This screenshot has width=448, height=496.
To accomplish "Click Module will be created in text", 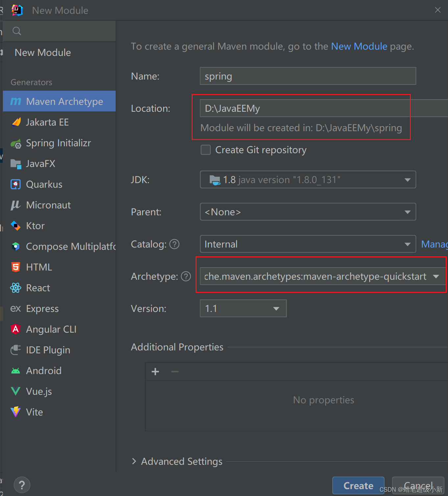I will 301,128.
